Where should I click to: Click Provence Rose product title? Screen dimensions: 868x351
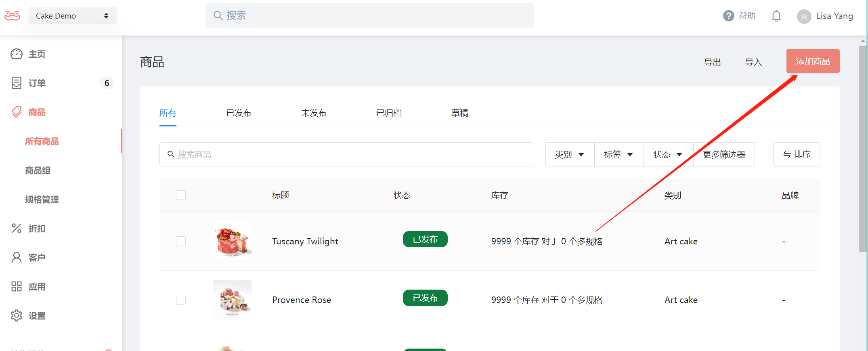pos(302,300)
